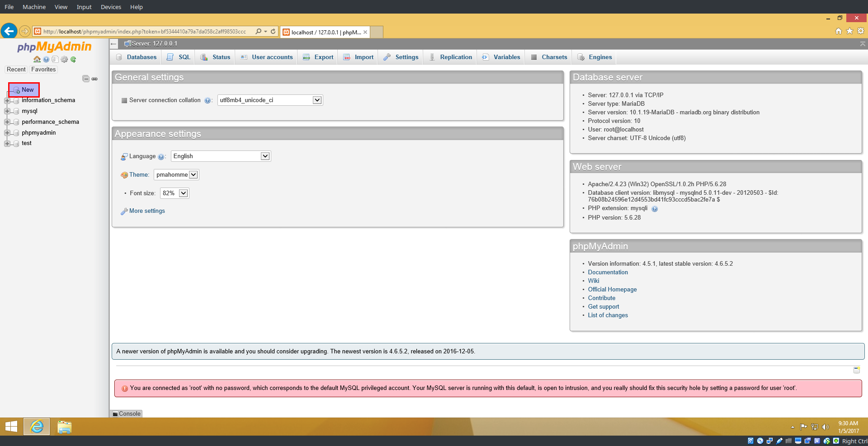Open the volume speaker tray icon
Image resolution: width=868 pixels, height=446 pixels.
coord(826,427)
